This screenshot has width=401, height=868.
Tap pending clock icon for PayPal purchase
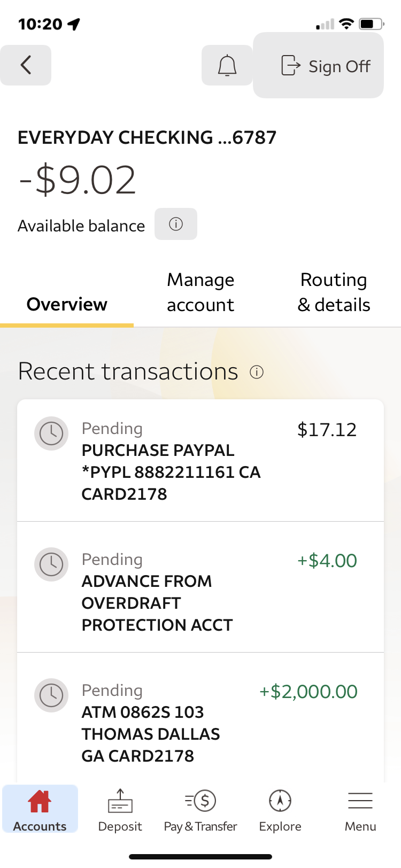point(51,433)
